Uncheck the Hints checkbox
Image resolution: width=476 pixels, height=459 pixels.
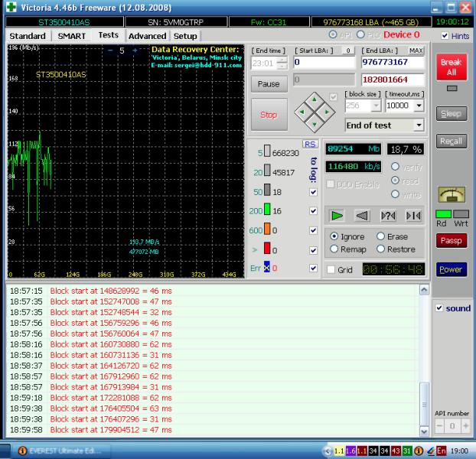(x=444, y=36)
